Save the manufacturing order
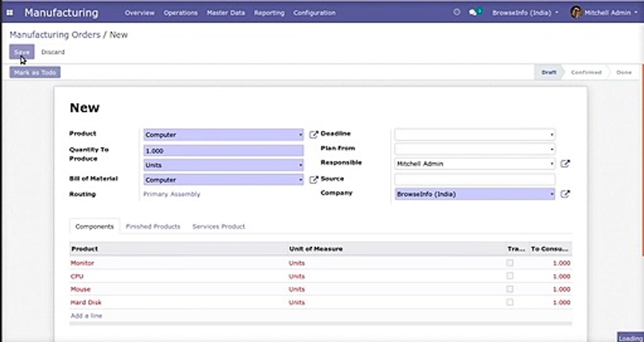 [x=22, y=52]
